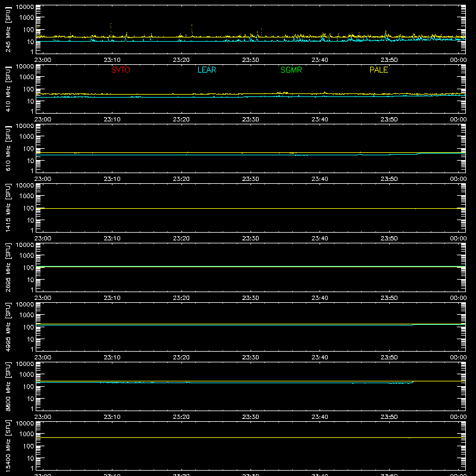The width and height of the screenshot is (476, 476).
Task: Click the 10000 tick on the 245 MHz axis
Action: [x=25, y=7]
